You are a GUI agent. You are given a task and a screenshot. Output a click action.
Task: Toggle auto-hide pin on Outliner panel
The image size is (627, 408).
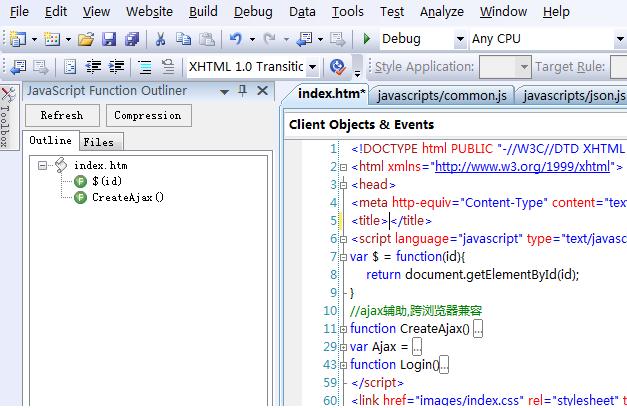[x=242, y=91]
